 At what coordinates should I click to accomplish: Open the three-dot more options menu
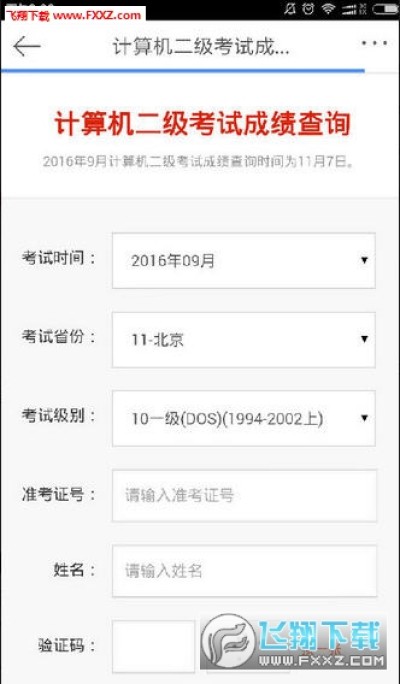tap(374, 43)
